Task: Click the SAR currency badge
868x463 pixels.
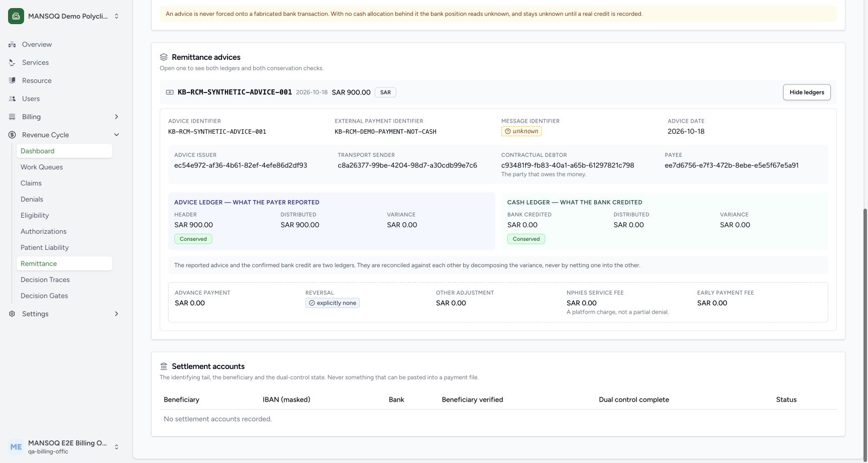Action: coord(385,92)
